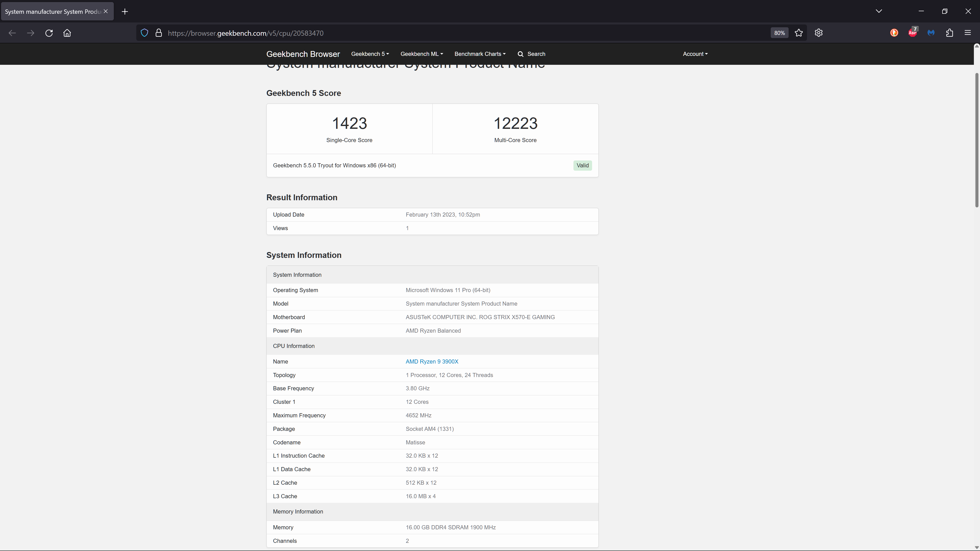Expand the Geekbench ML dropdown menu

pos(422,54)
